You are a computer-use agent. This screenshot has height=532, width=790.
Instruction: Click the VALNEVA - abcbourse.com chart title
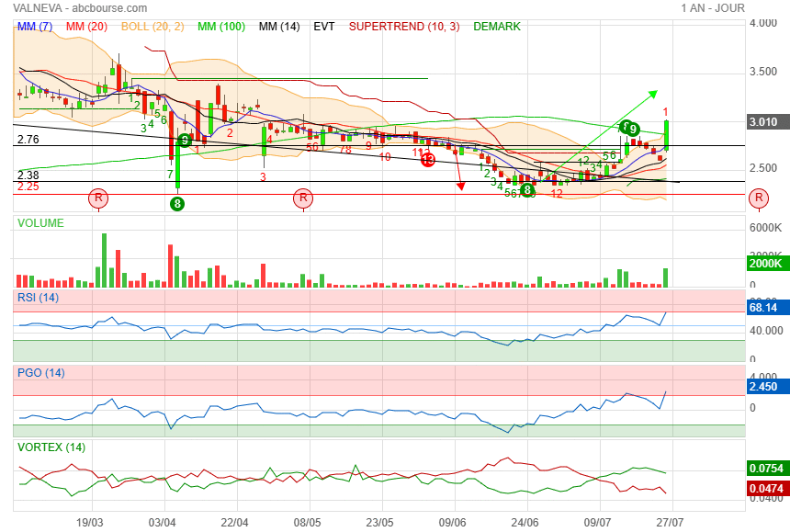[80, 8]
